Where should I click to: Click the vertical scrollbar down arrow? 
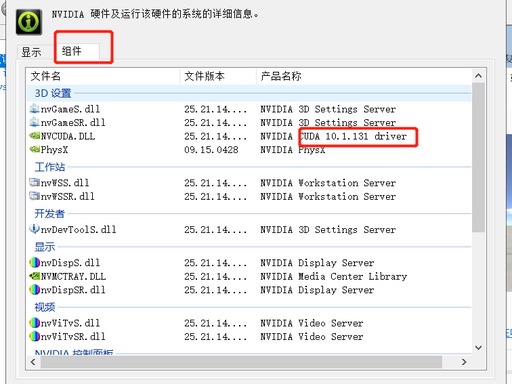tap(478, 347)
